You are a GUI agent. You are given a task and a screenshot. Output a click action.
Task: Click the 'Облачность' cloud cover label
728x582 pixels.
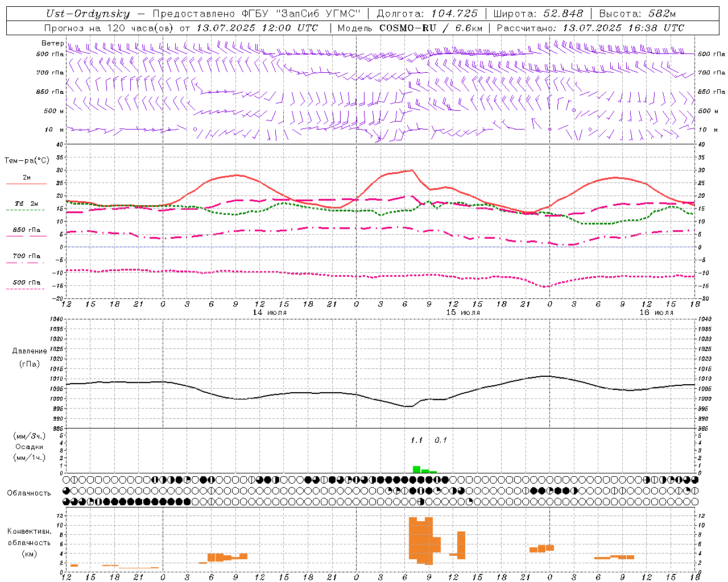[x=29, y=493]
